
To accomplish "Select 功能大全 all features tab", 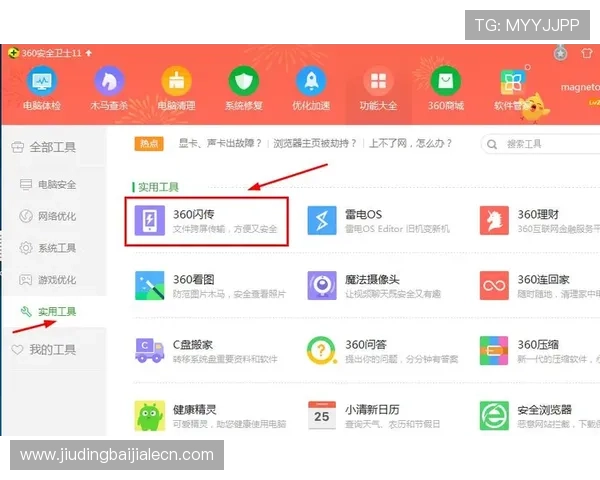I will point(378,88).
